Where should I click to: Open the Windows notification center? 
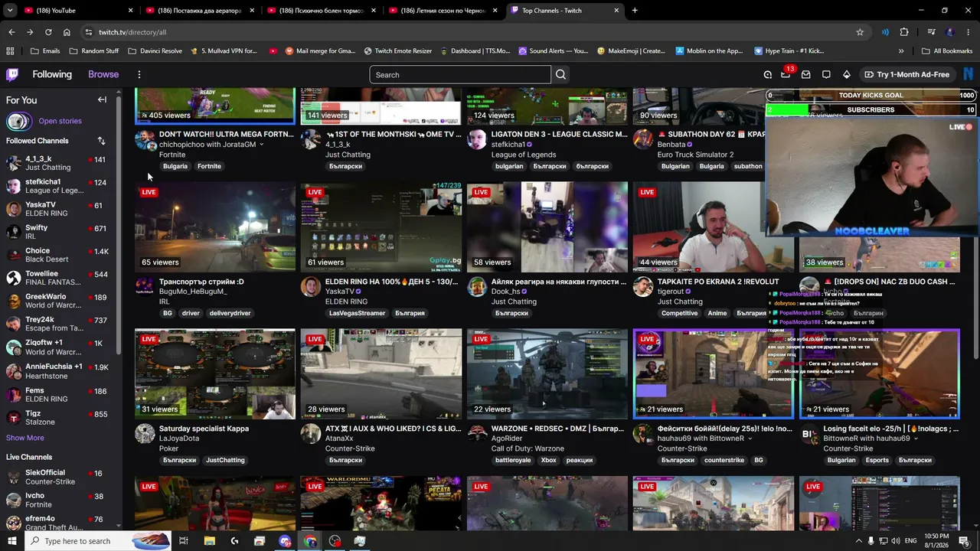coord(964,541)
